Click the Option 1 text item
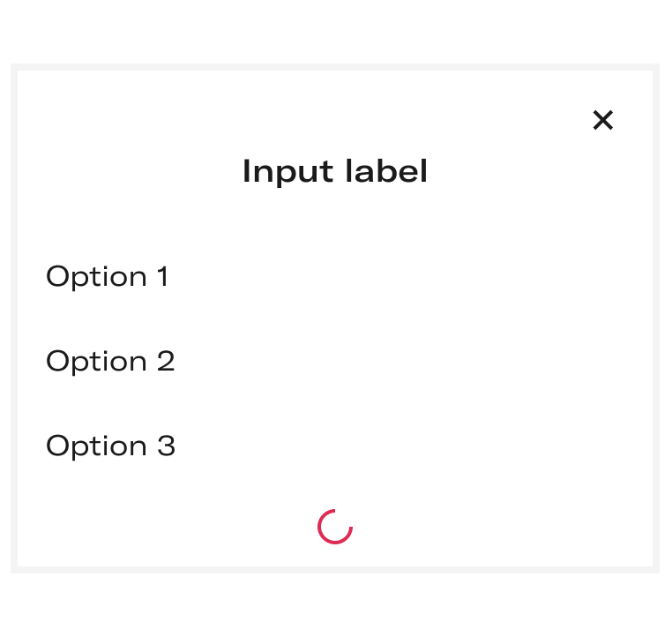The width and height of the screenshot is (672, 637). pyautogui.click(x=107, y=276)
